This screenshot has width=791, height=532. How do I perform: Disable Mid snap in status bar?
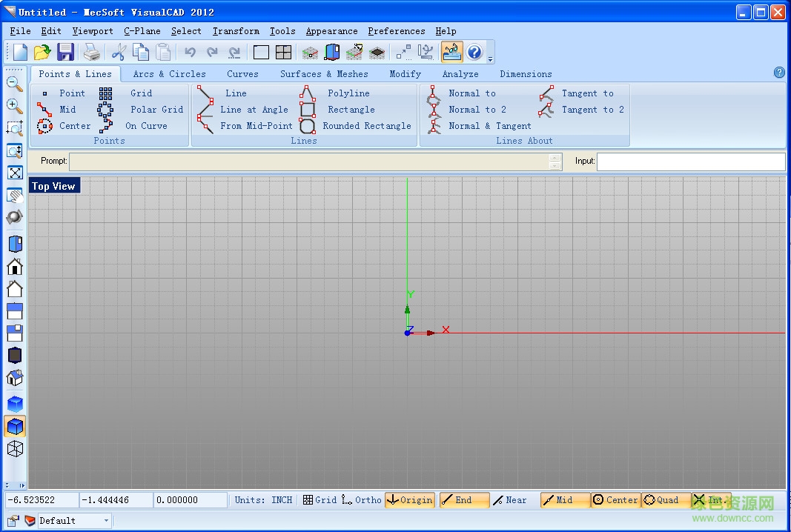pyautogui.click(x=564, y=499)
